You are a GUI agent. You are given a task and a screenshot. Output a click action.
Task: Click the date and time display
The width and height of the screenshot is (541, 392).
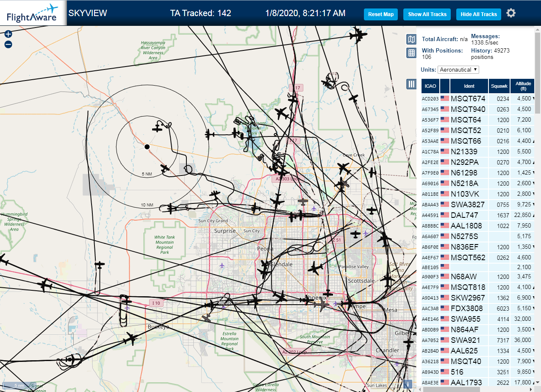305,13
